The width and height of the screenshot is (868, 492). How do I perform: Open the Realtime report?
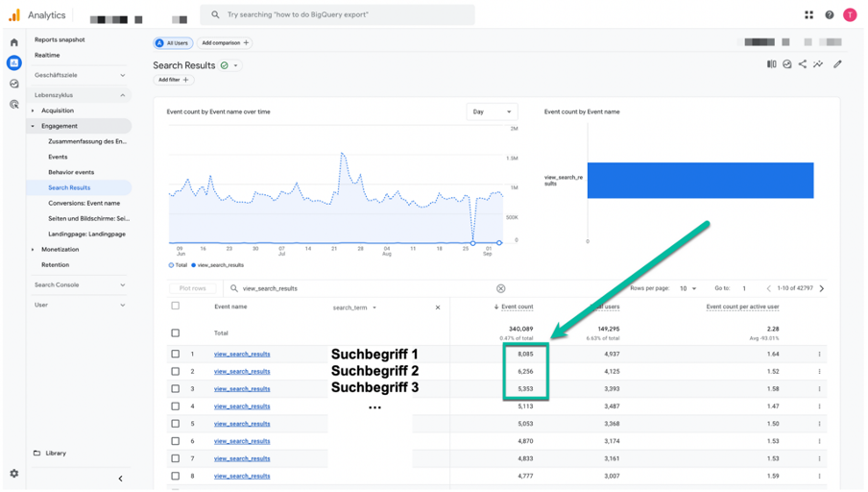pos(47,55)
